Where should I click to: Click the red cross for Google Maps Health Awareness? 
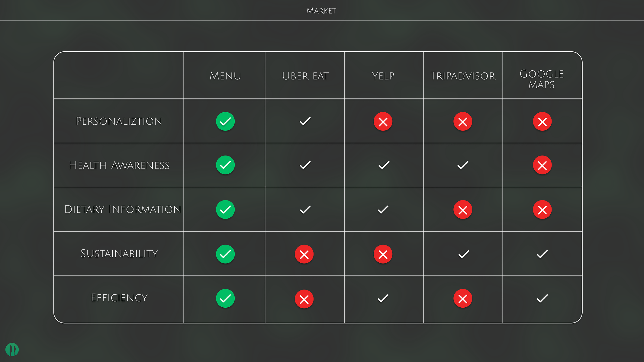542,165
